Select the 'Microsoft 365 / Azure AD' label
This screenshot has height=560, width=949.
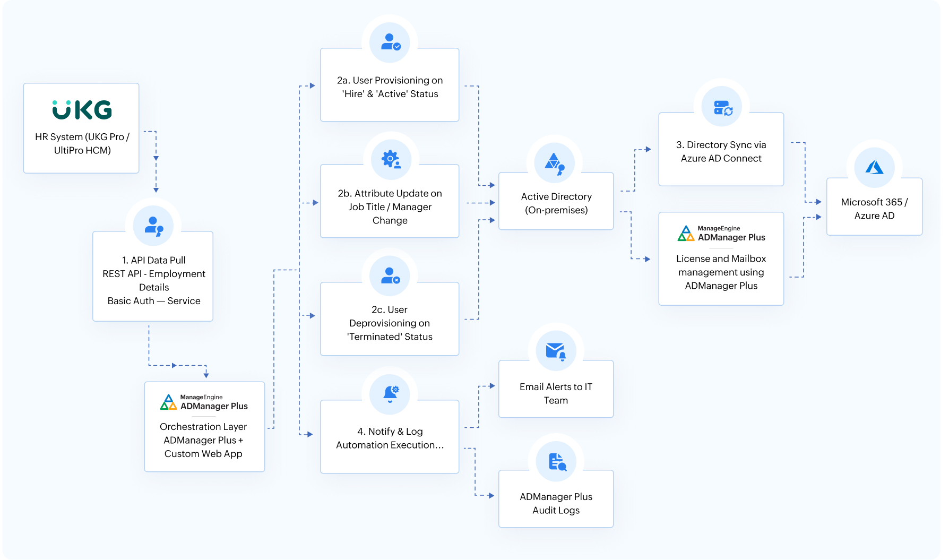coord(875,209)
